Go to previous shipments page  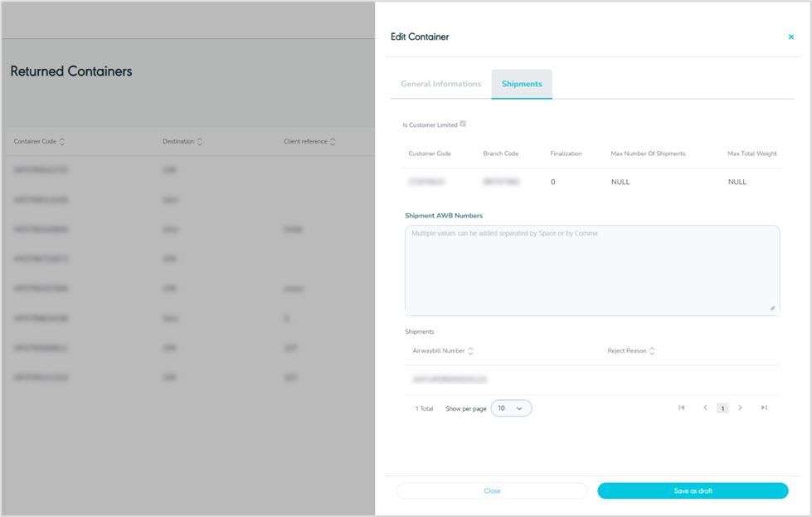coord(705,407)
